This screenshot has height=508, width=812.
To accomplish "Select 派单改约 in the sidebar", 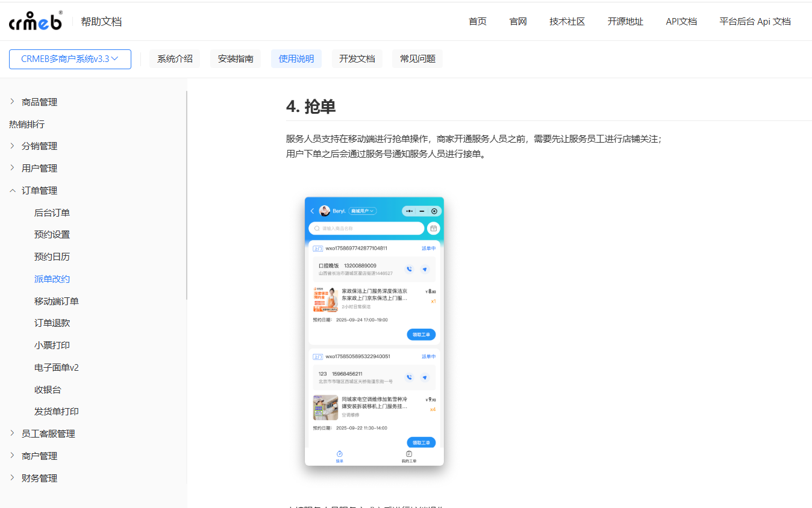I will click(52, 279).
